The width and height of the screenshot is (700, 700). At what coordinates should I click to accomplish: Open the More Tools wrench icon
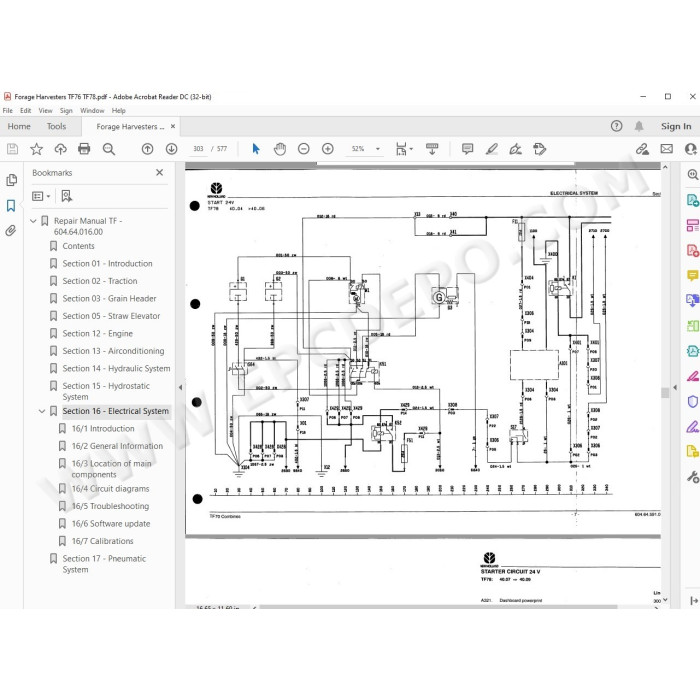click(x=692, y=477)
